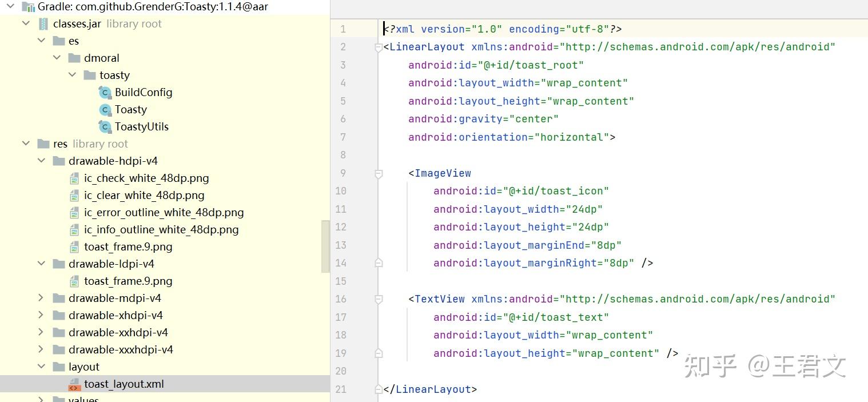Fold the ImageView tag block
Image resolution: width=868 pixels, height=402 pixels.
378,173
